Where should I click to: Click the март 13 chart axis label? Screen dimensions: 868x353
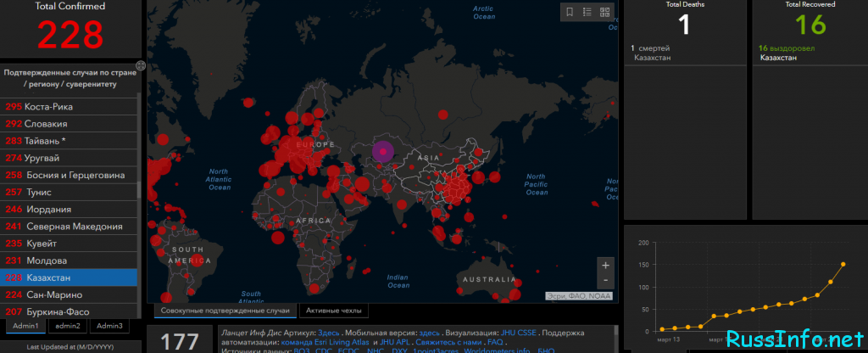coord(669,339)
